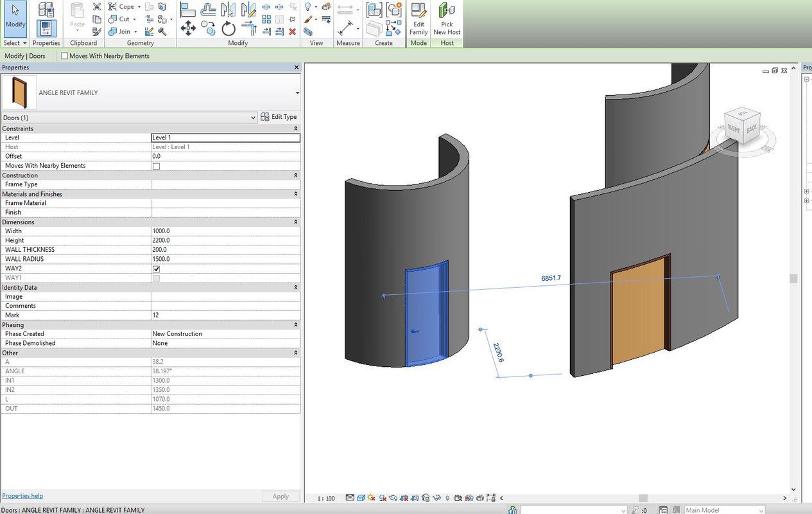Click the Offset value 0.0

[x=225, y=156]
